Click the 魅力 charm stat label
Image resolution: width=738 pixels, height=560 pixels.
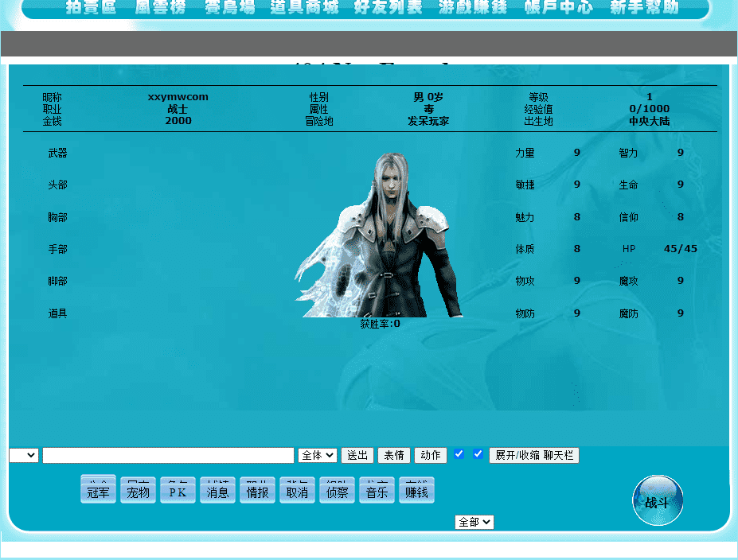pos(525,217)
